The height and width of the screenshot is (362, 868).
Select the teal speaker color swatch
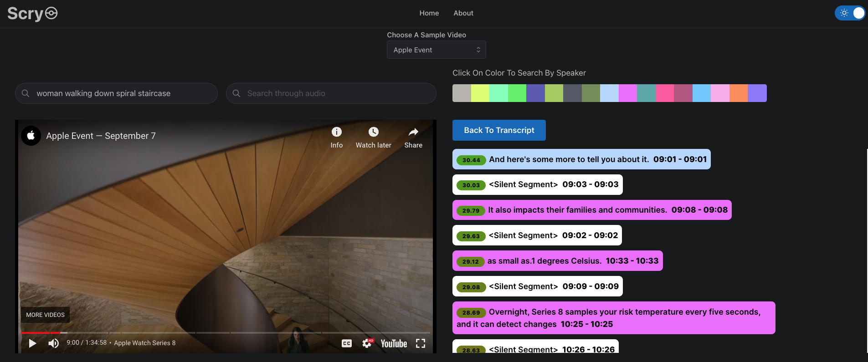click(647, 93)
